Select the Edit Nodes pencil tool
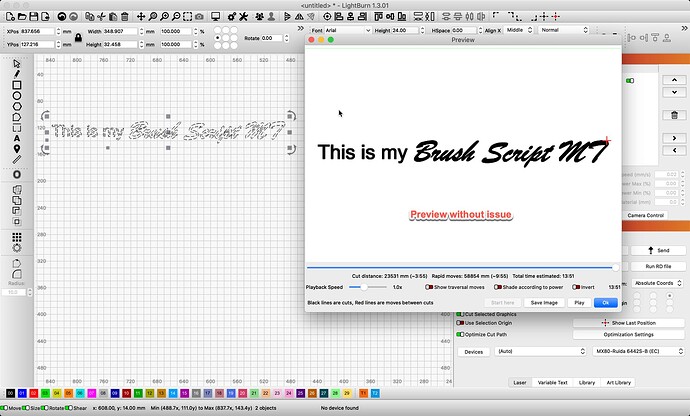690x416 pixels. (17, 74)
